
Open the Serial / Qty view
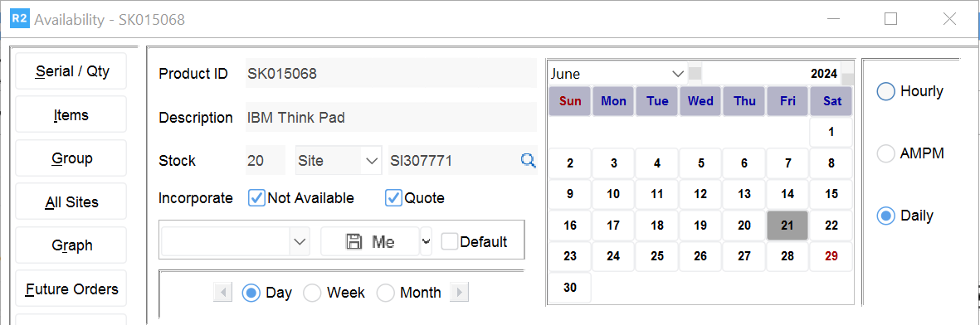click(x=71, y=71)
